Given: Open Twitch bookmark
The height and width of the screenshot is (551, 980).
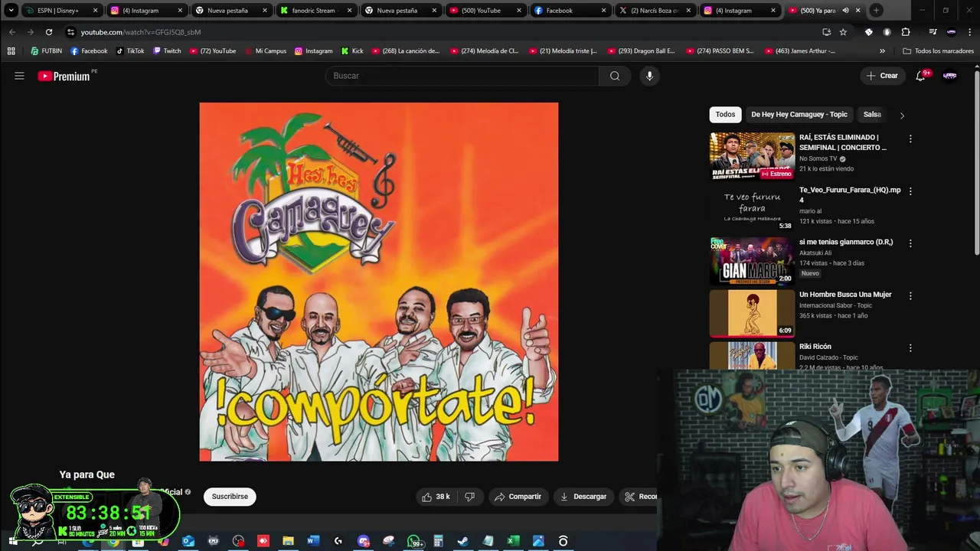Looking at the screenshot, I should pos(167,51).
